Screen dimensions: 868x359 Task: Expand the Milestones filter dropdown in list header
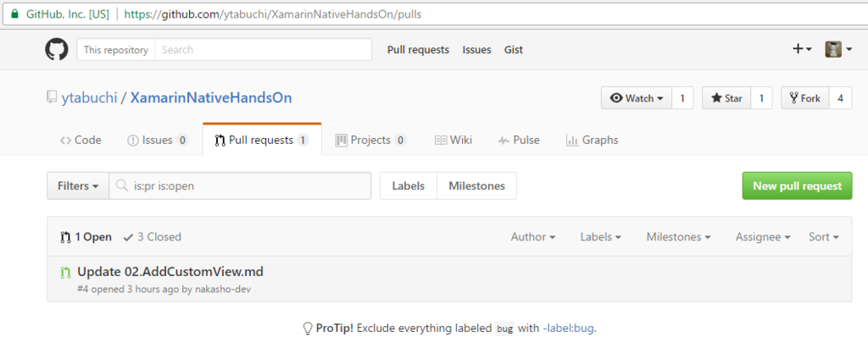pyautogui.click(x=679, y=237)
